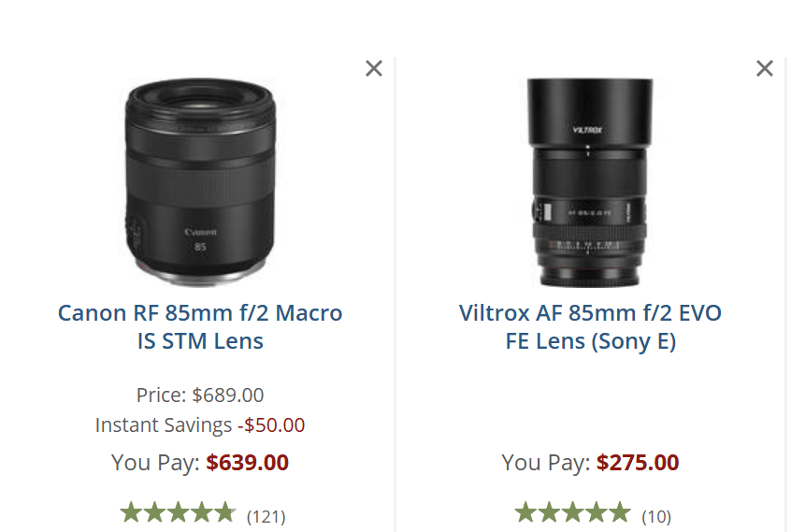Click the Canon $639.00 You Pay price
The width and height of the screenshot is (791, 532).
[x=248, y=462]
